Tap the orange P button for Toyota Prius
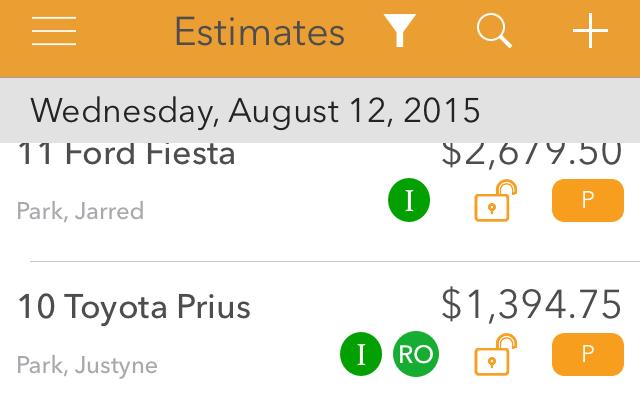 pos(588,354)
